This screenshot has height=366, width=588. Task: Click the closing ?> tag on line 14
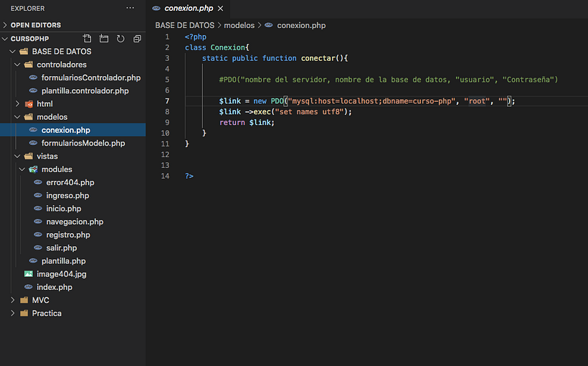tap(189, 176)
